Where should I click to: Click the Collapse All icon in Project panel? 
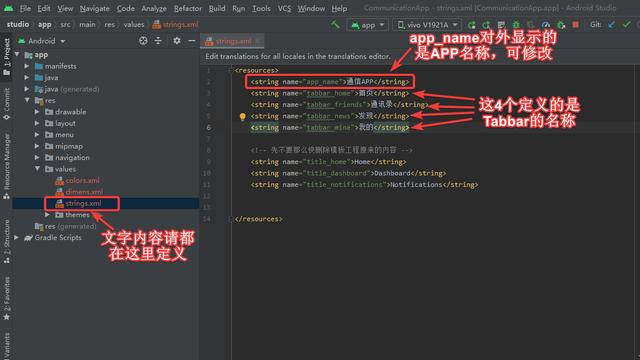point(158,41)
